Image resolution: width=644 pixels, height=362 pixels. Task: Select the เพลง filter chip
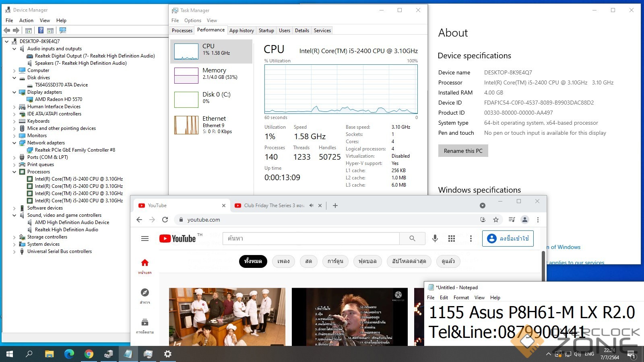click(x=283, y=261)
